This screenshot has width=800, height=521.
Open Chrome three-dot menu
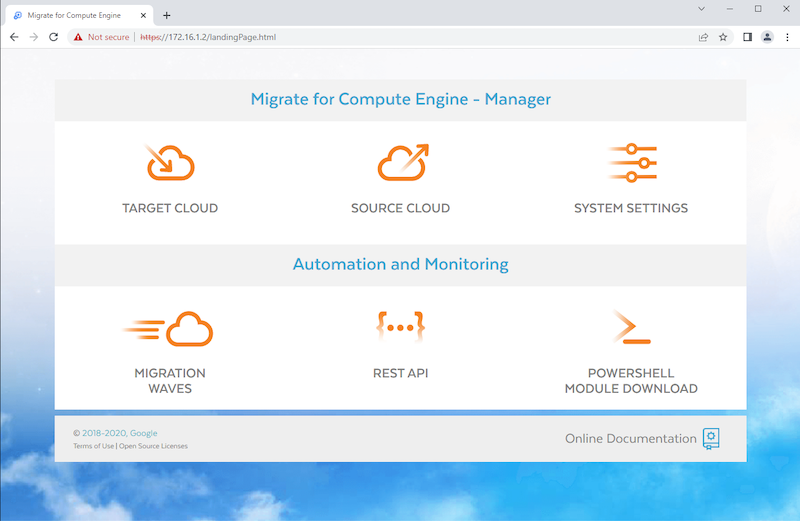[787, 37]
